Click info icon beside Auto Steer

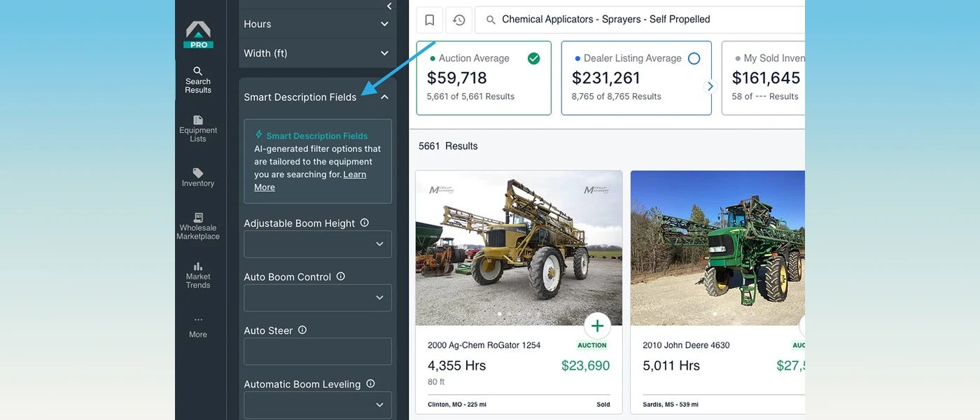(x=302, y=330)
